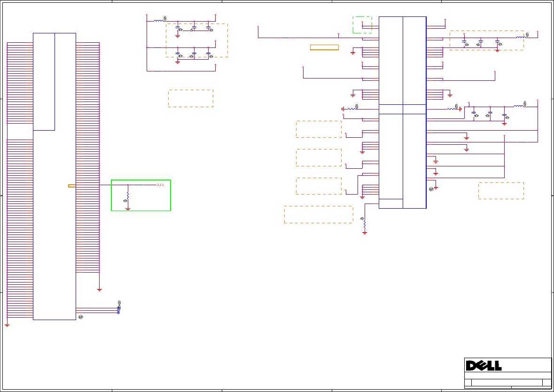
Task: Select the solid green box outline
Action: click(x=141, y=196)
